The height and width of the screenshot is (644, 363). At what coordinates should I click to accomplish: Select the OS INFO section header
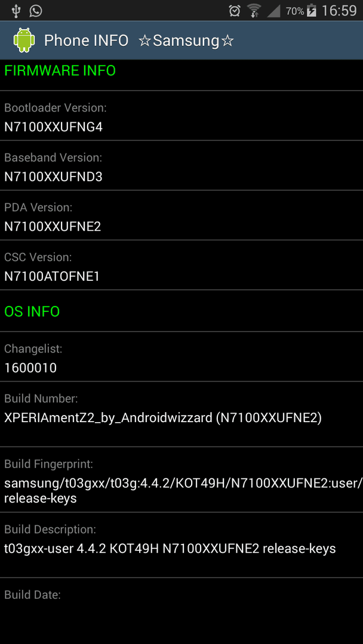coord(181,311)
